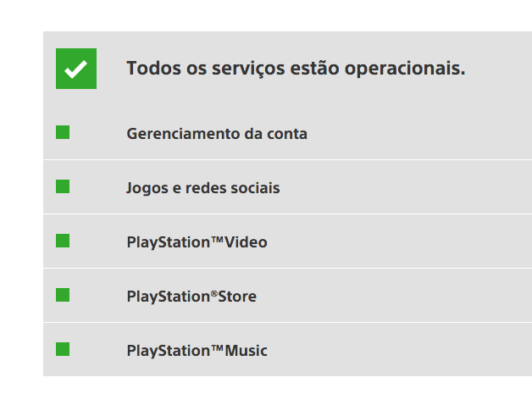Image resolution: width=532 pixels, height=394 pixels.
Task: Expand the Jogos e redes sociais row
Action: click(288, 186)
